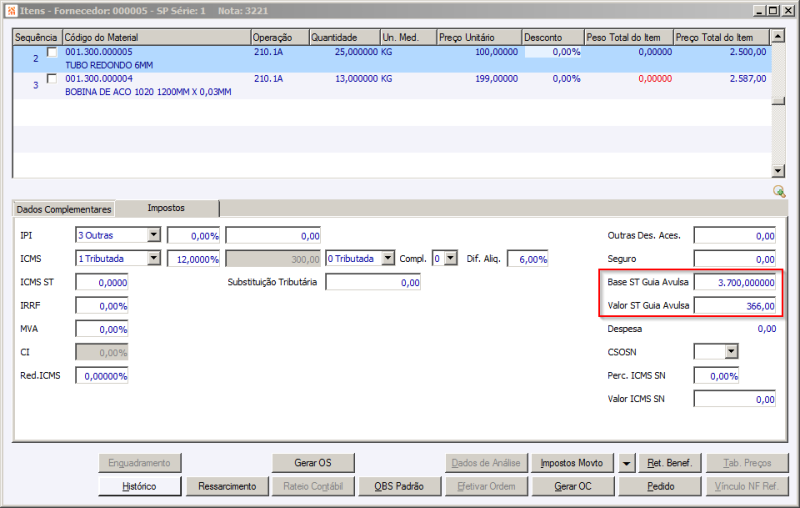Image resolution: width=800 pixels, height=508 pixels.
Task: Open the '0 Tributada' combo box
Action: click(x=388, y=259)
